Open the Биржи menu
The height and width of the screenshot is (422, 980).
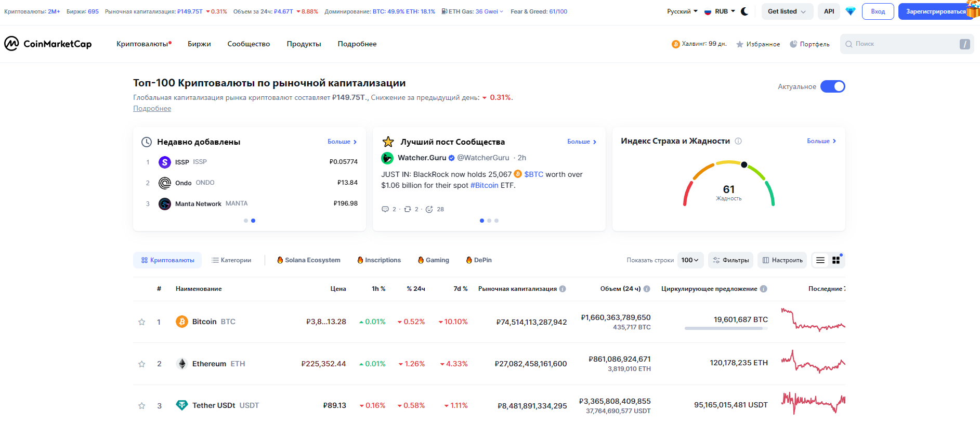tap(199, 44)
